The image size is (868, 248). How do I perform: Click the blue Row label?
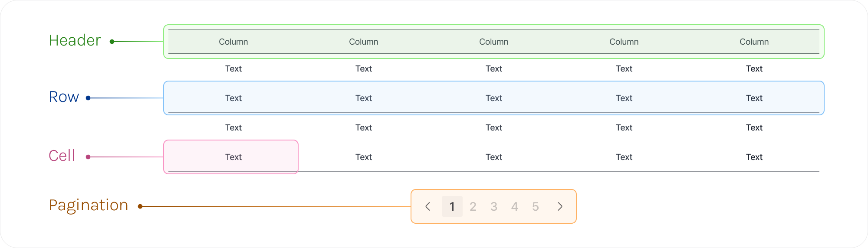click(64, 97)
